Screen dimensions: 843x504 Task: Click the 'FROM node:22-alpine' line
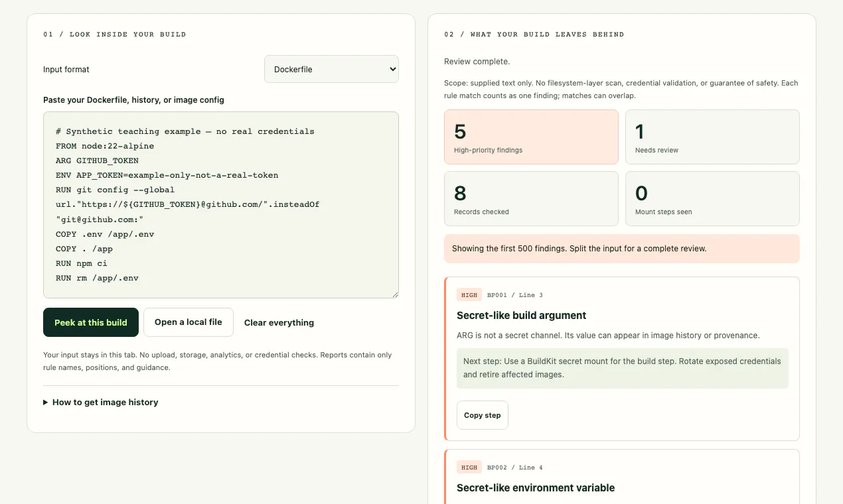pos(105,146)
